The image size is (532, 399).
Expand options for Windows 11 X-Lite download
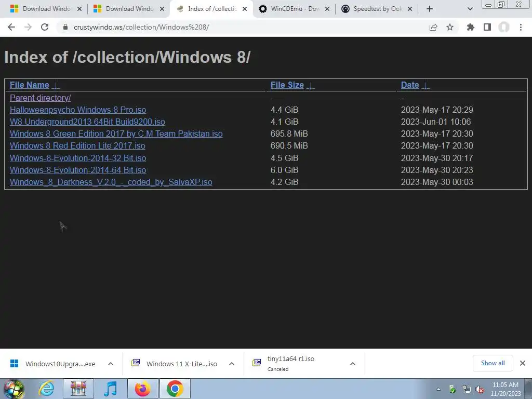pyautogui.click(x=232, y=364)
